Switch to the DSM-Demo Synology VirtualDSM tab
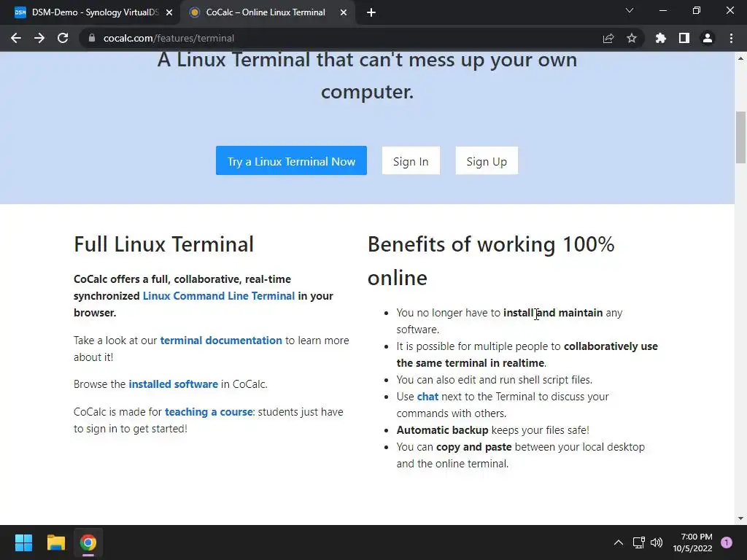 click(90, 12)
